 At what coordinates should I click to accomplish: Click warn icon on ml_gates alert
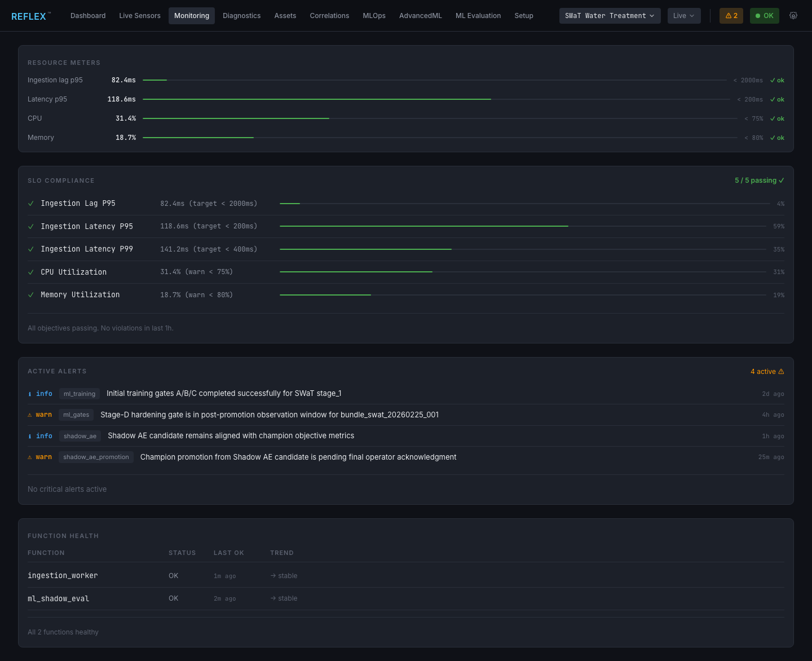click(x=30, y=415)
